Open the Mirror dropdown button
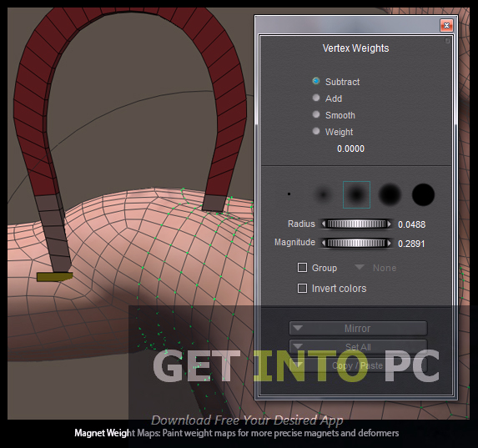Screen dimensions: 478x448 click(358, 328)
